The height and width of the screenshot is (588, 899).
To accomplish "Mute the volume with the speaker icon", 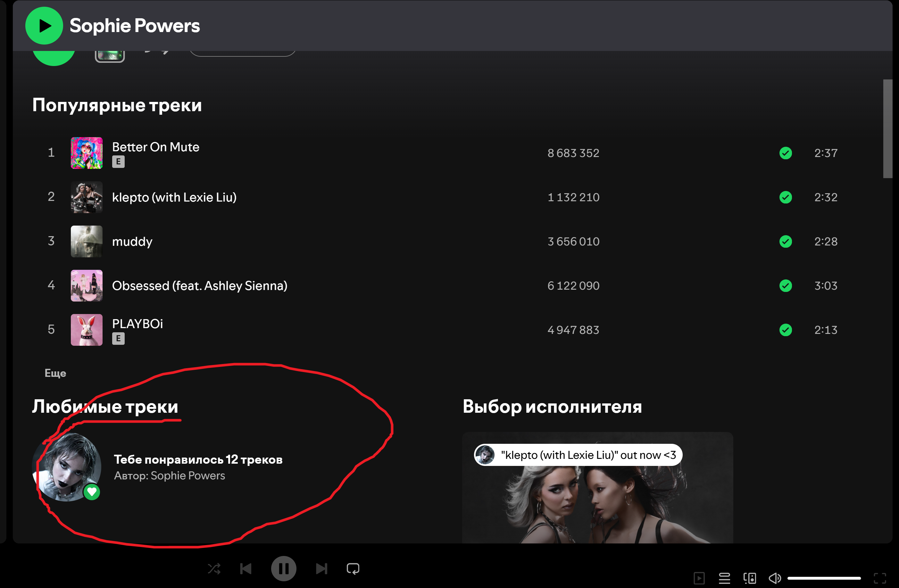I will tap(775, 578).
